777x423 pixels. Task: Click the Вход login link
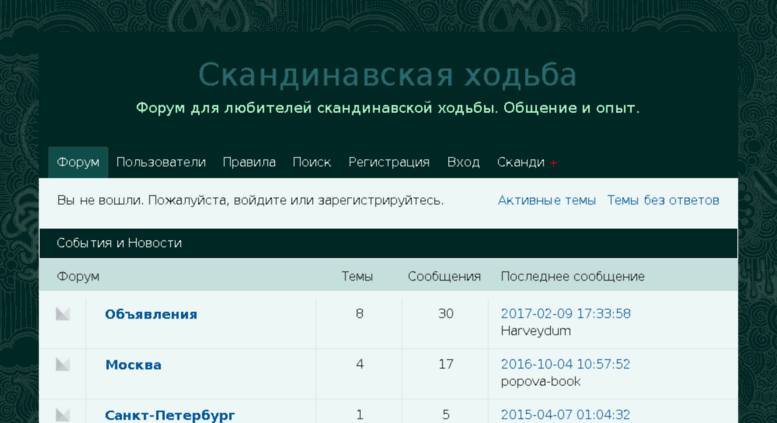[463, 162]
